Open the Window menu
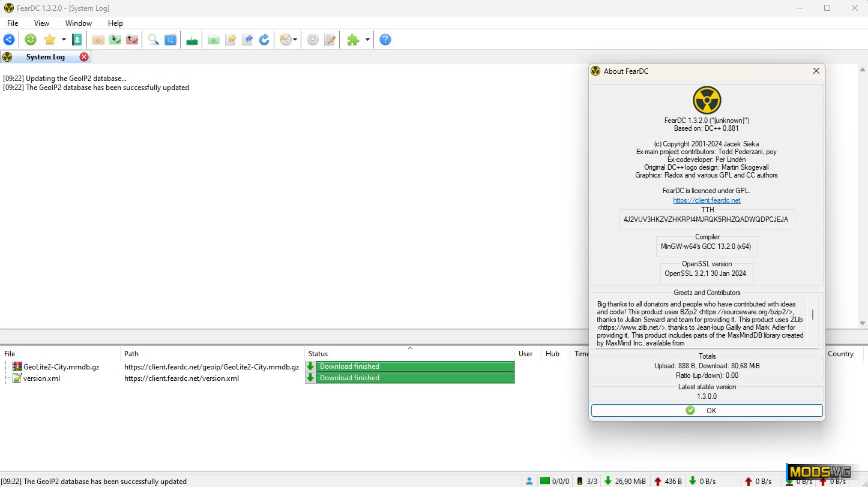This screenshot has width=868, height=487. tap(79, 23)
